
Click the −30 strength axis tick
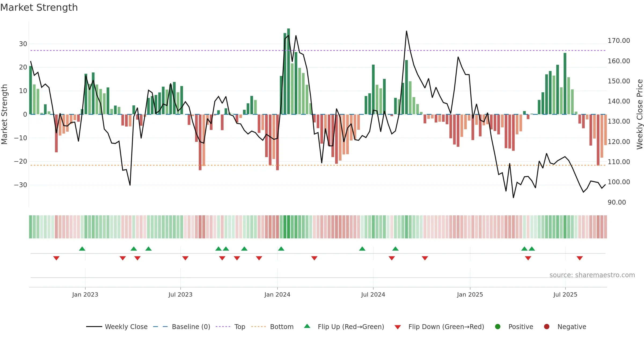point(21,185)
